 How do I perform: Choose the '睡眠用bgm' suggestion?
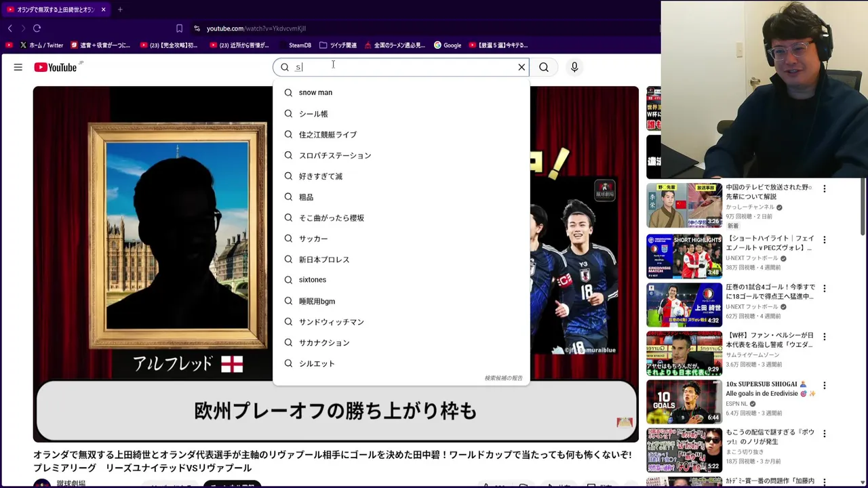pyautogui.click(x=401, y=301)
